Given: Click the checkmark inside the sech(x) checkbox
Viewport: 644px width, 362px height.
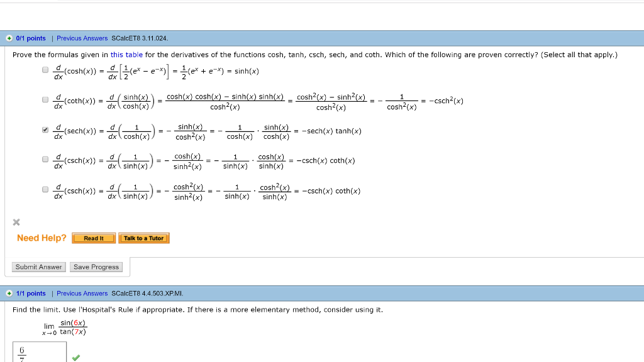Looking at the screenshot, I should 45,128.
